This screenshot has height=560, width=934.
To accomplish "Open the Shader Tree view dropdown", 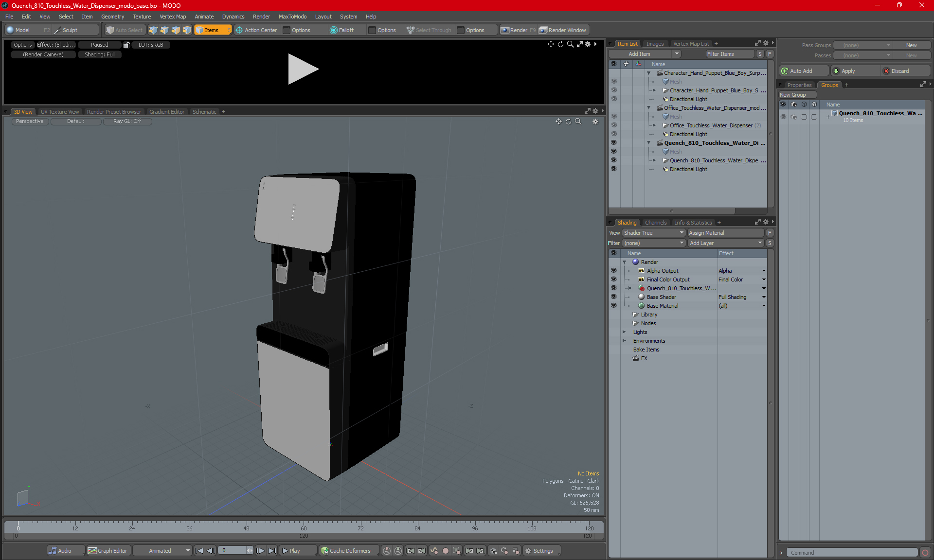I will coord(654,233).
